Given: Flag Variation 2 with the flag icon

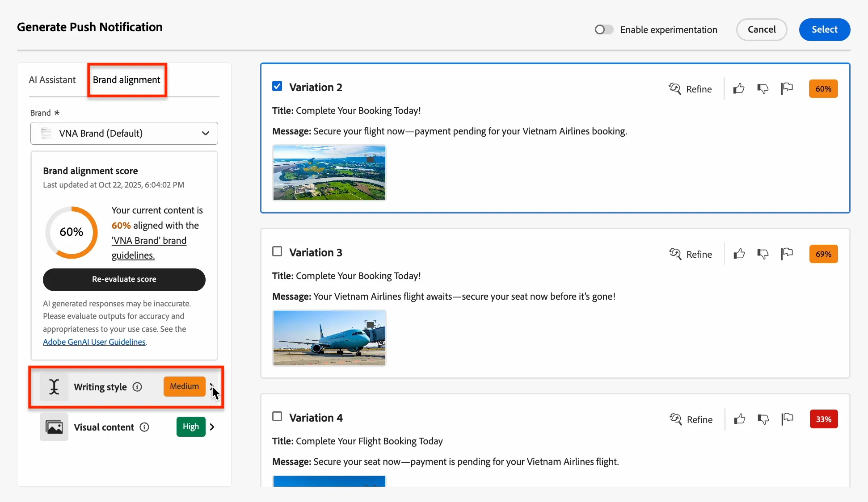Looking at the screenshot, I should click(x=787, y=88).
